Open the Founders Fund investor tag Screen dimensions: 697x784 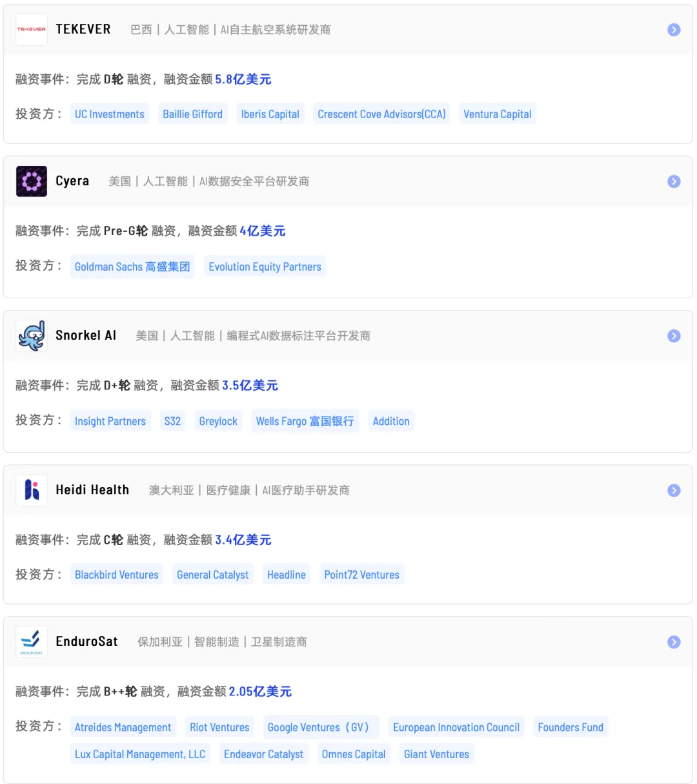[x=571, y=727]
